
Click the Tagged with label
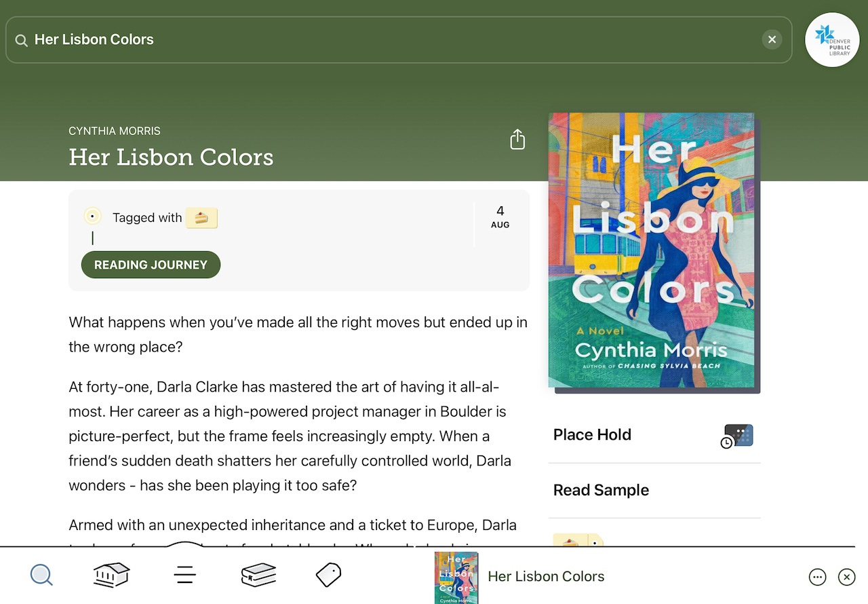(x=147, y=218)
